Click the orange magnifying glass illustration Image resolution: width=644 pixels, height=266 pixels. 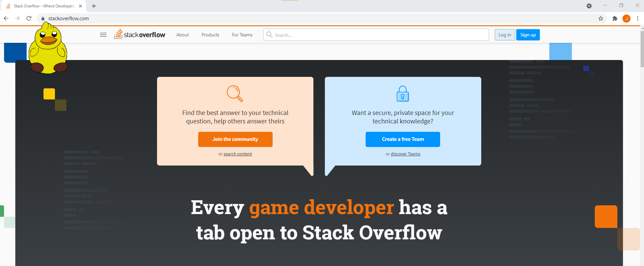point(235,94)
